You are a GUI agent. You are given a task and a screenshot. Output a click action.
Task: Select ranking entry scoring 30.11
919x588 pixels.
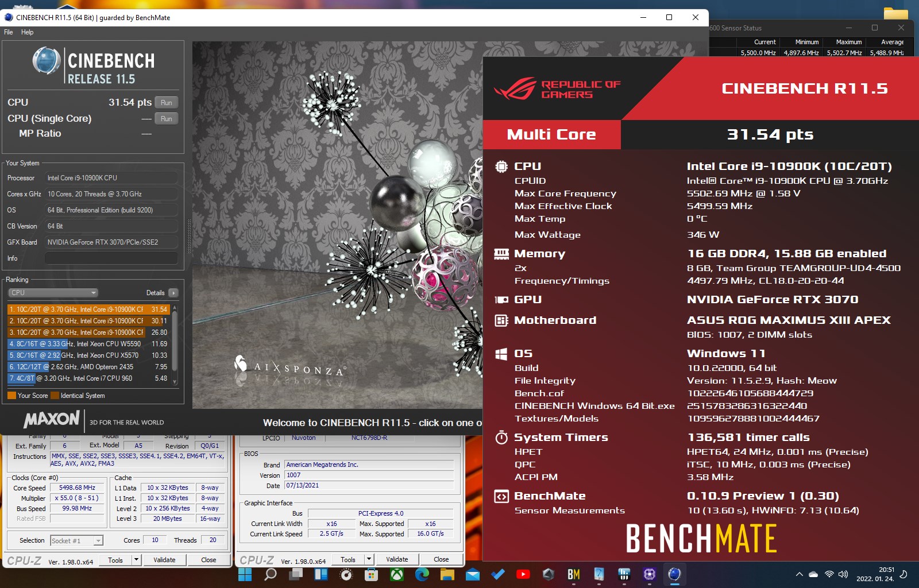(88, 320)
